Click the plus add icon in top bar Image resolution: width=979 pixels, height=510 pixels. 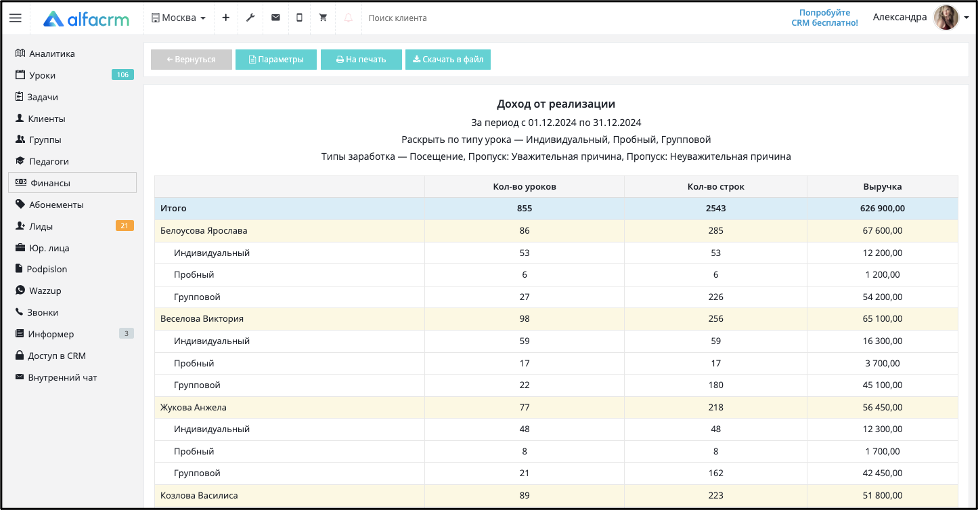(226, 18)
